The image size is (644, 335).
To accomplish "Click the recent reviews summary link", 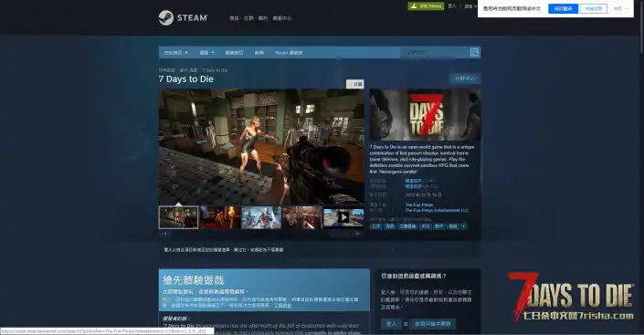I will (x=413, y=181).
